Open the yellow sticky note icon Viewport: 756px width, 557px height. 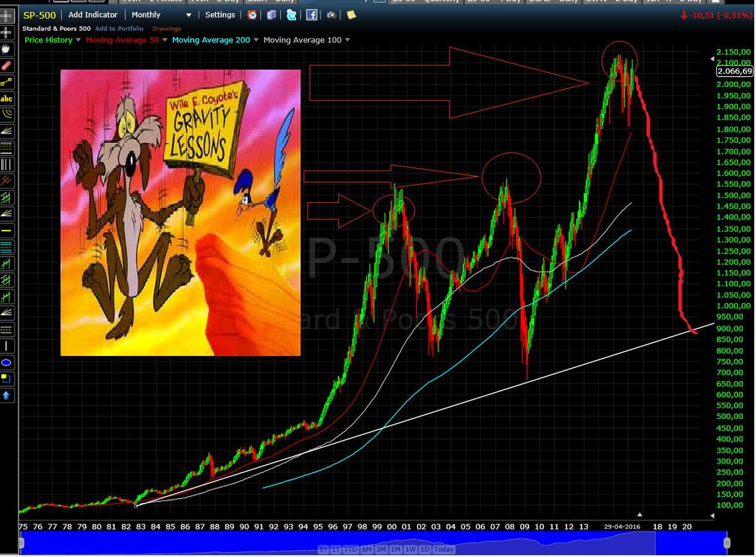(x=351, y=14)
